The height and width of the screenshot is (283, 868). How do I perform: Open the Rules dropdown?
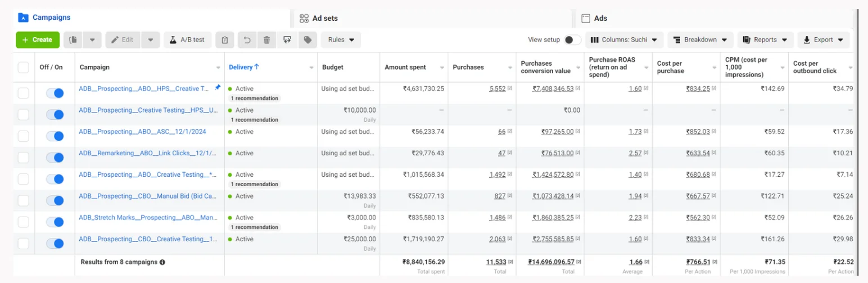tap(341, 40)
